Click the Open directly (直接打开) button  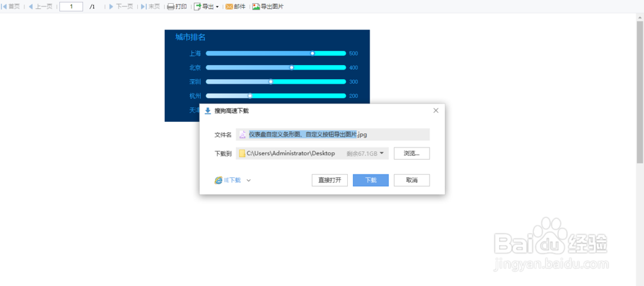tap(330, 180)
